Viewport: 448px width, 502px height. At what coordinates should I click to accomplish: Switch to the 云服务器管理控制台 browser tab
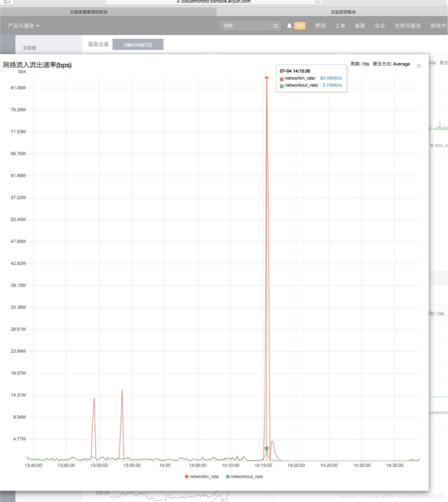(x=89, y=12)
